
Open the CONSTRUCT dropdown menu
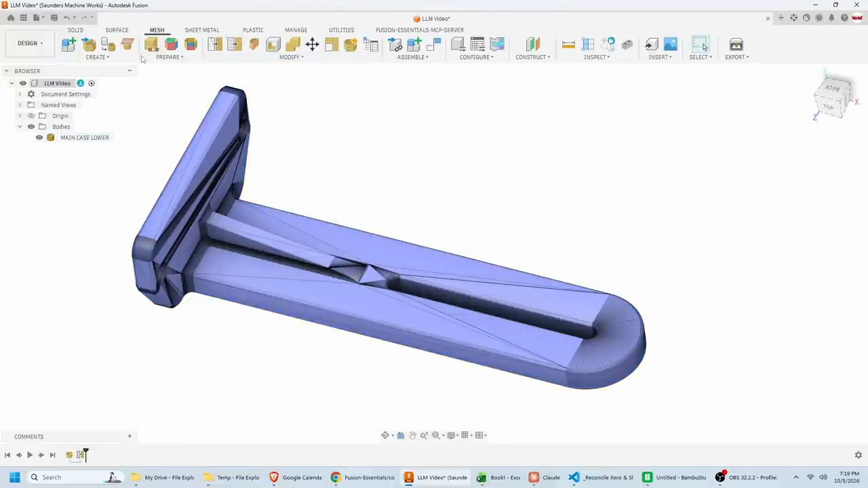pyautogui.click(x=532, y=57)
